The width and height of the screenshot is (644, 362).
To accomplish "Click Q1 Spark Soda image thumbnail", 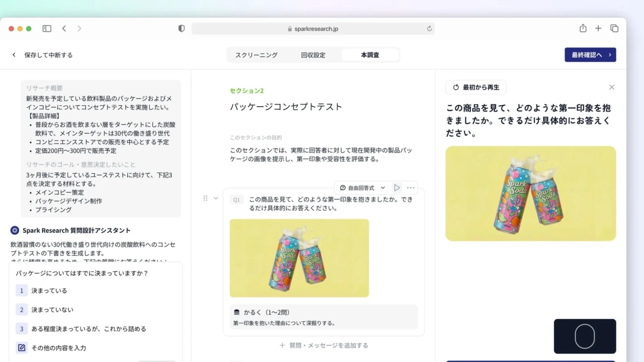I will (x=299, y=258).
